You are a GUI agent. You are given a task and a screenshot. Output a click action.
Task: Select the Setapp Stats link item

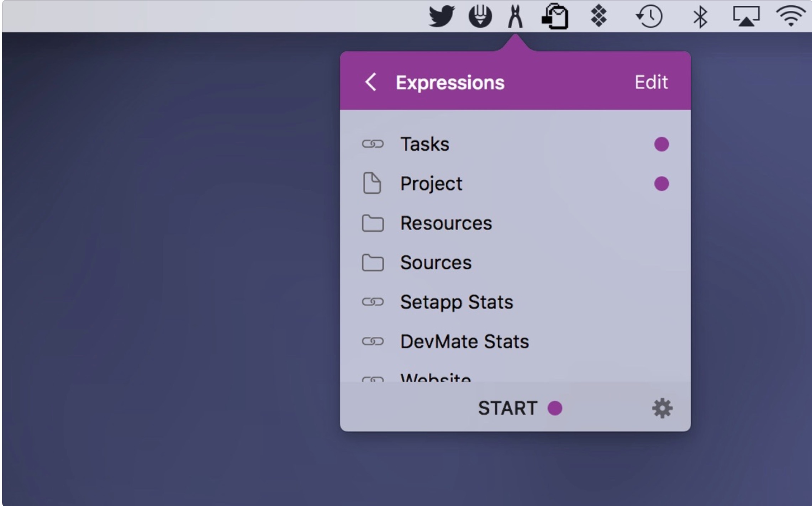tap(456, 302)
